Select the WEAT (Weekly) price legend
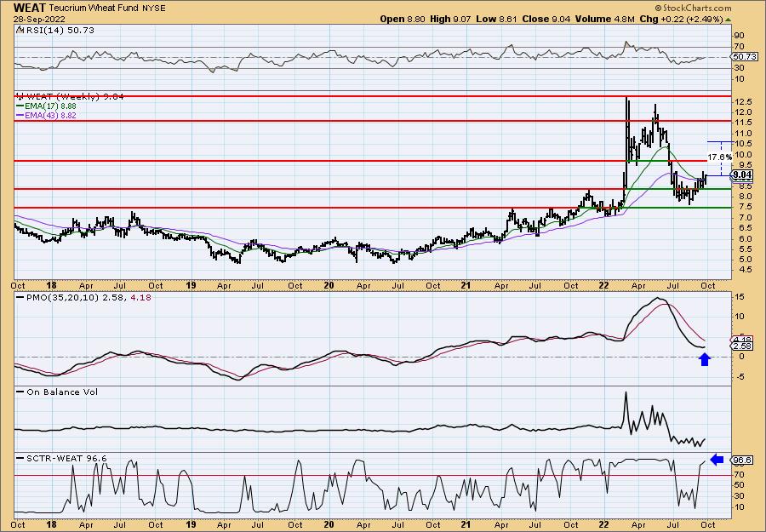 71,97
